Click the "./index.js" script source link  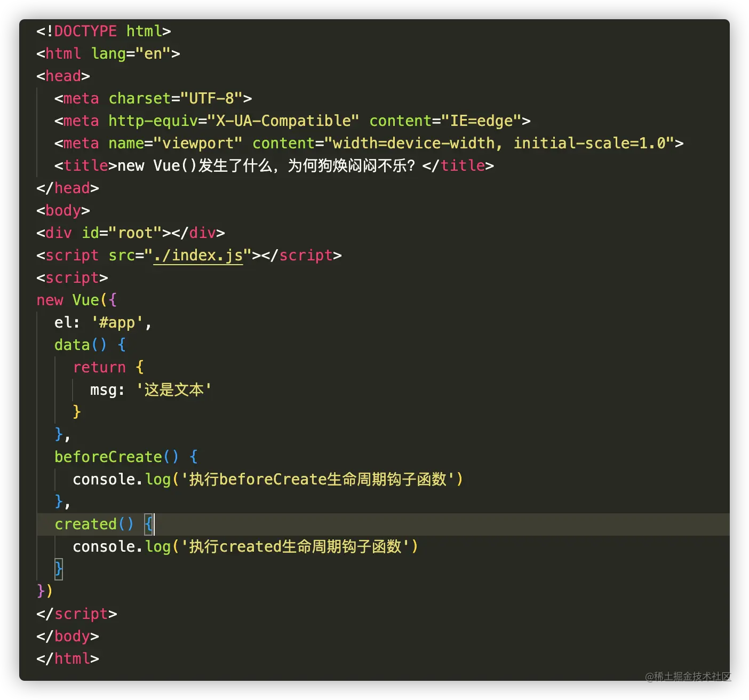click(x=198, y=256)
